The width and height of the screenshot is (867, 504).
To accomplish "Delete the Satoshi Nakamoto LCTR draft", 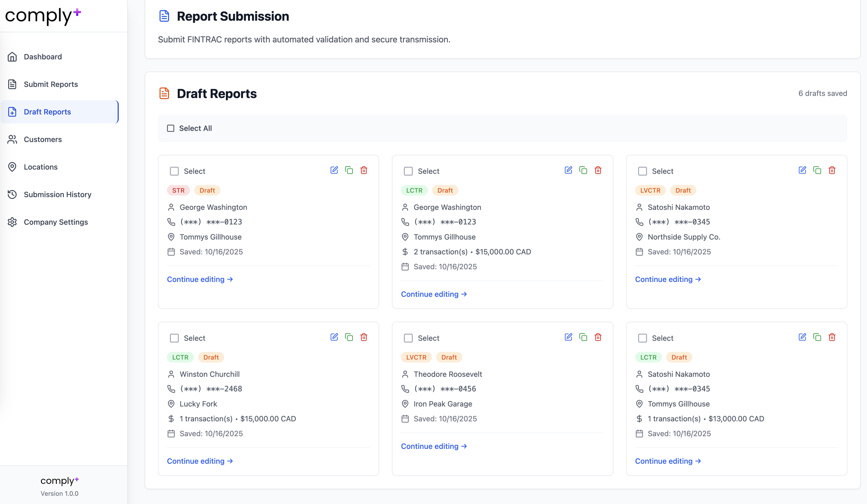I will 832,337.
